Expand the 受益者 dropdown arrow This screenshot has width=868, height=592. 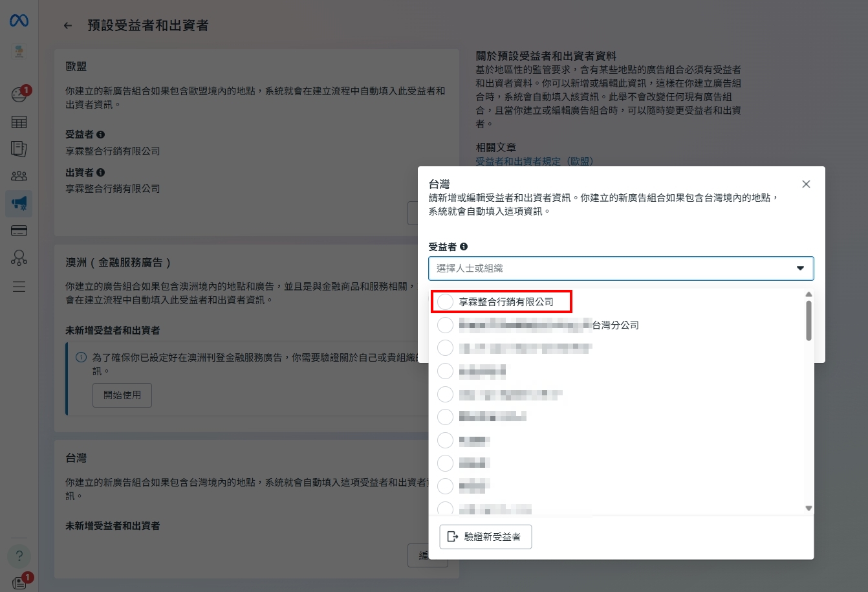800,269
